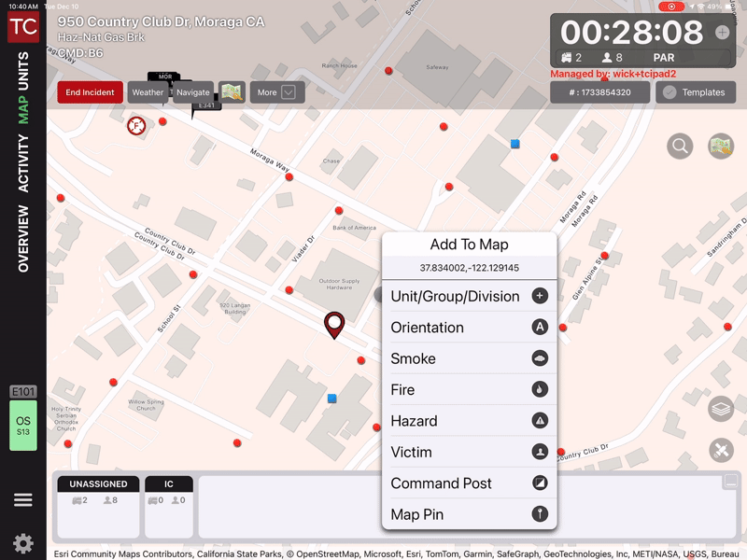Viewport: 747px width, 560px height.
Task: Open the map layers stack icon
Action: pyautogui.click(x=720, y=409)
